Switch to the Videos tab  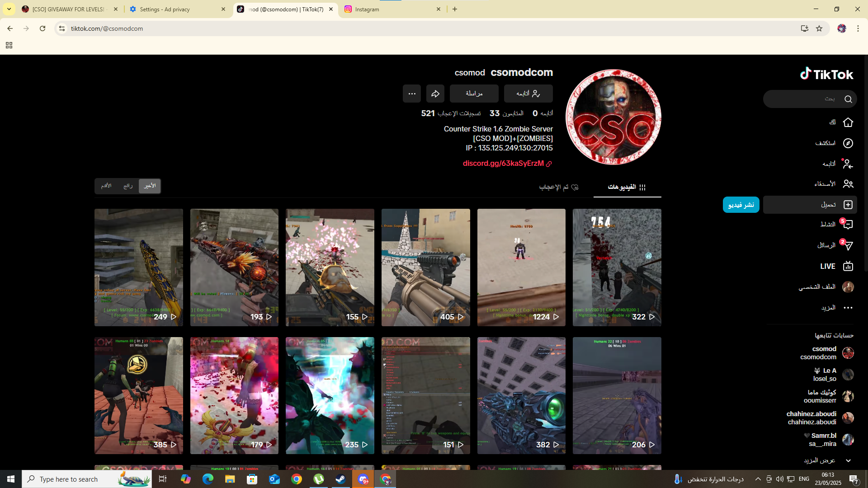click(x=627, y=187)
